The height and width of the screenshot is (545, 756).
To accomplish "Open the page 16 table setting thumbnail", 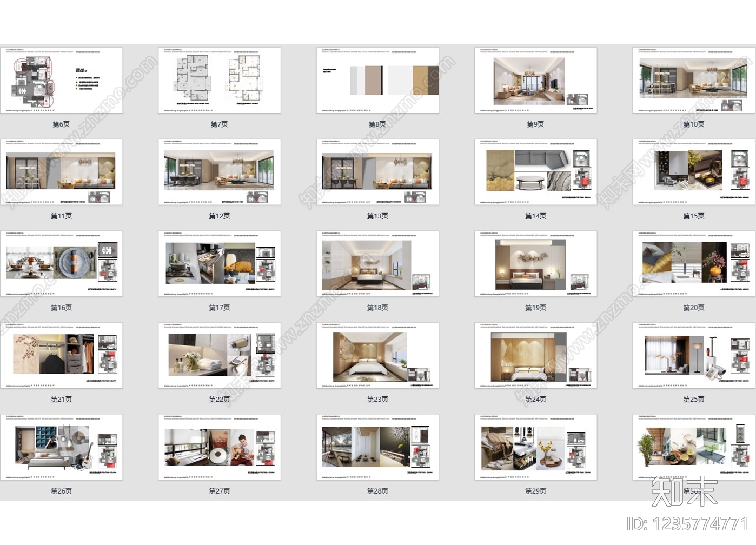I will [x=62, y=264].
